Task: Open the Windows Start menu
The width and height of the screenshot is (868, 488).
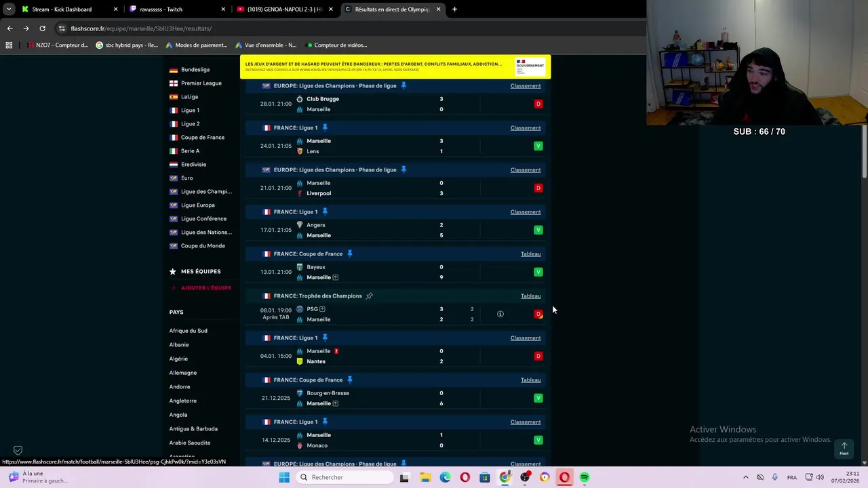Action: (284, 477)
